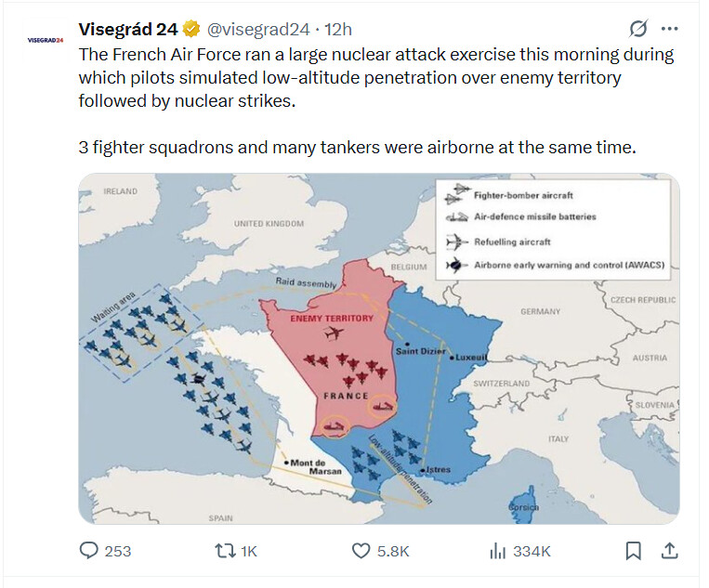
Task: Click the Grok slashed-circle icon
Action: pyautogui.click(x=638, y=29)
